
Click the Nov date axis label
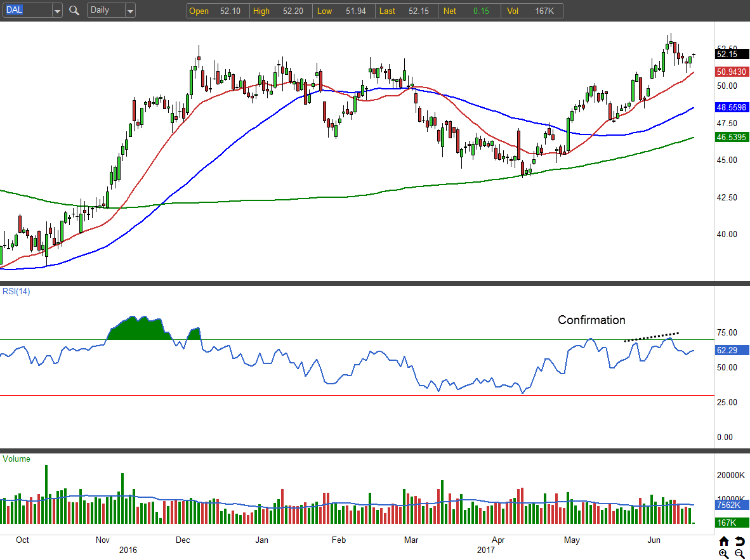[102, 540]
